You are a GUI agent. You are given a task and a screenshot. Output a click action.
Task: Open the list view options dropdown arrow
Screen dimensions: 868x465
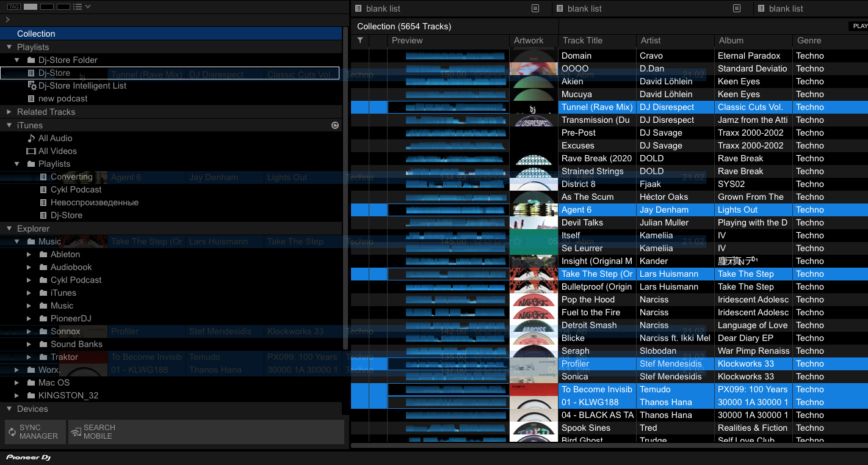coord(88,7)
